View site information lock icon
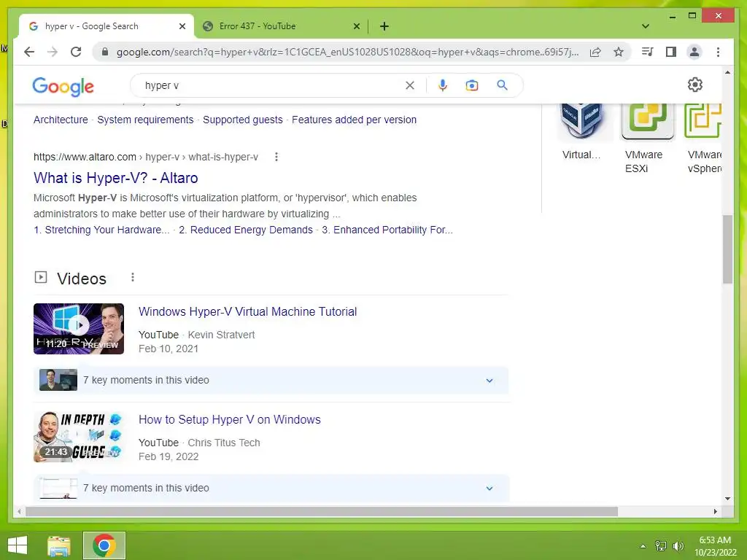Viewport: 747px width, 560px height. [x=105, y=52]
